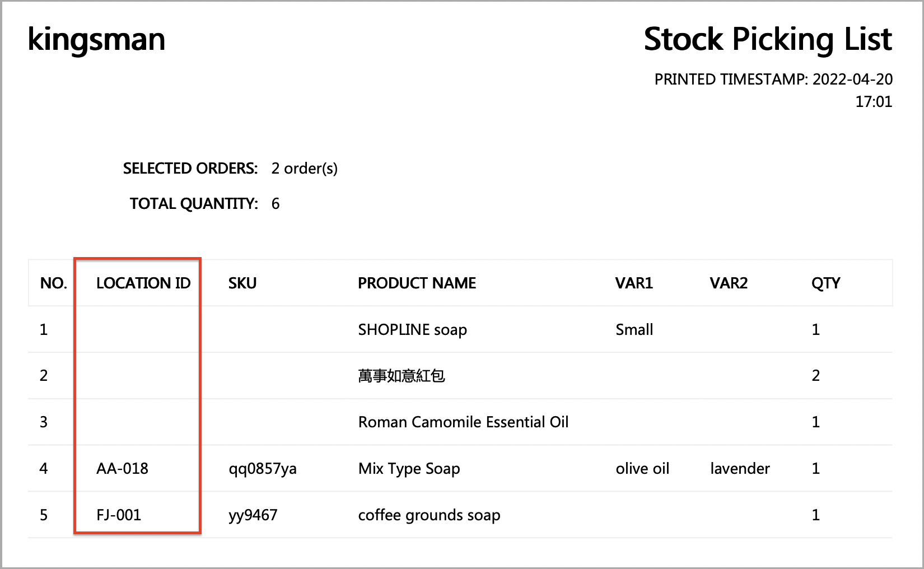
Task: Select the SHOPLINE soap product row
Action: point(412,330)
